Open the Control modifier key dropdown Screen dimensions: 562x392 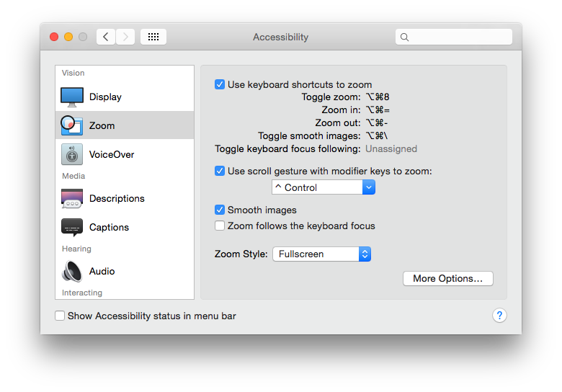[x=324, y=187]
